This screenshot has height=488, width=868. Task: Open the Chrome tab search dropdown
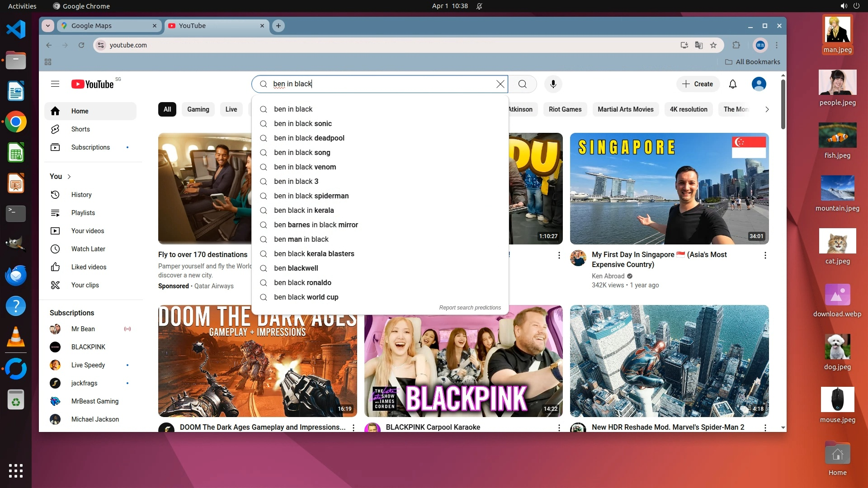tap(48, 26)
